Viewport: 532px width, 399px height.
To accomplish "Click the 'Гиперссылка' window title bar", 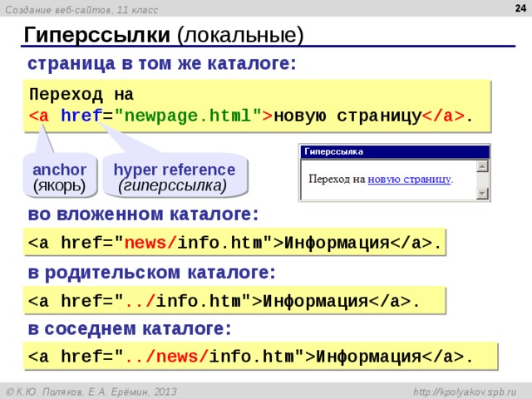I will 395,151.
